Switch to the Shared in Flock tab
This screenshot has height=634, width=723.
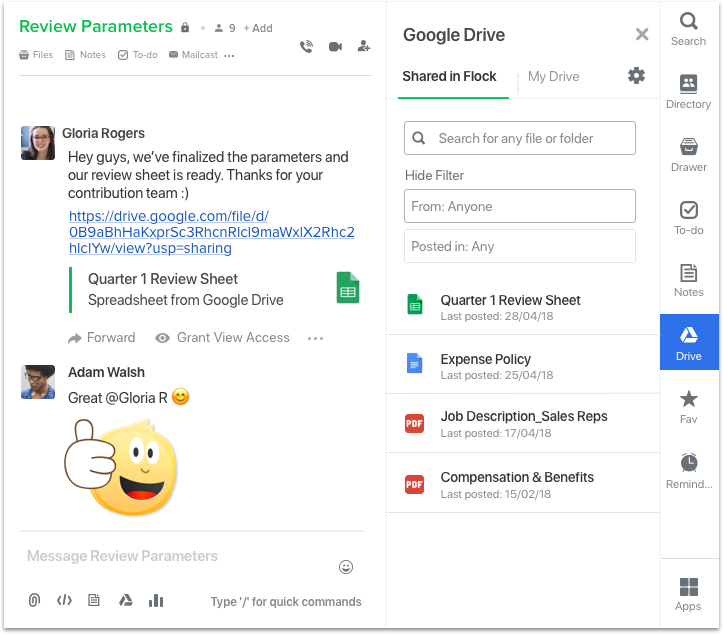coord(449,77)
